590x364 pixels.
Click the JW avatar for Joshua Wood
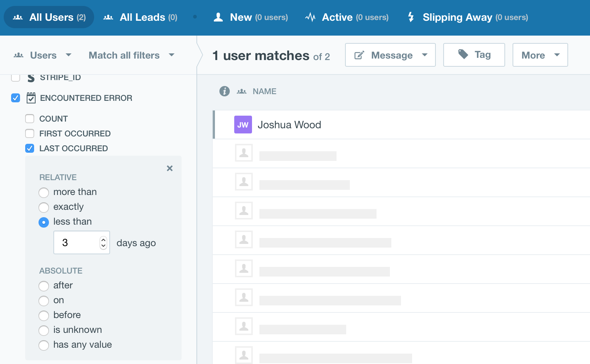tap(243, 125)
